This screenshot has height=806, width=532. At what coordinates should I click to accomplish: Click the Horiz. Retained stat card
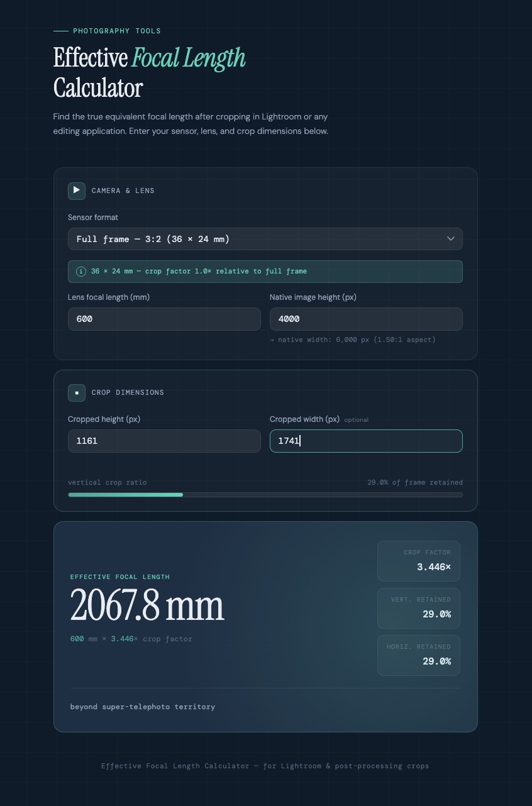click(418, 655)
